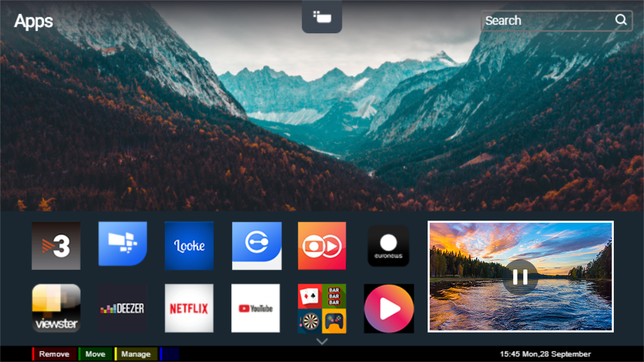Select the Apps heading
This screenshot has width=644, height=362.
[33, 21]
